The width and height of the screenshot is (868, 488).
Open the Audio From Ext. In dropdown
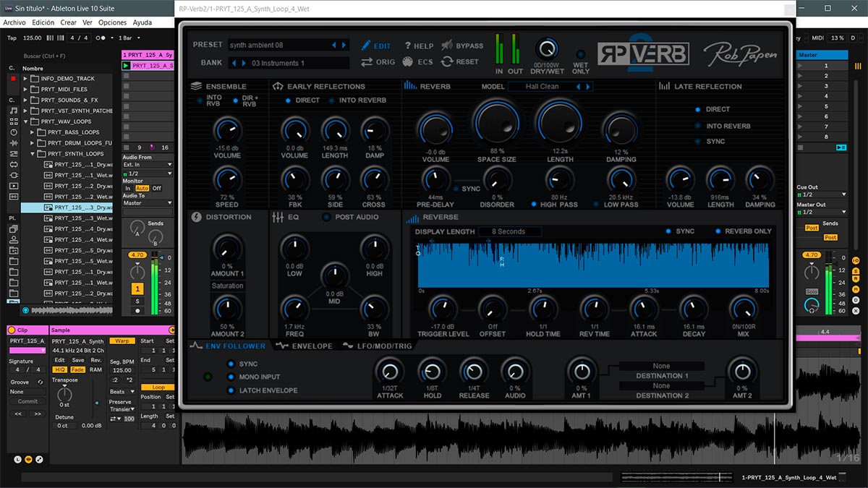(148, 165)
